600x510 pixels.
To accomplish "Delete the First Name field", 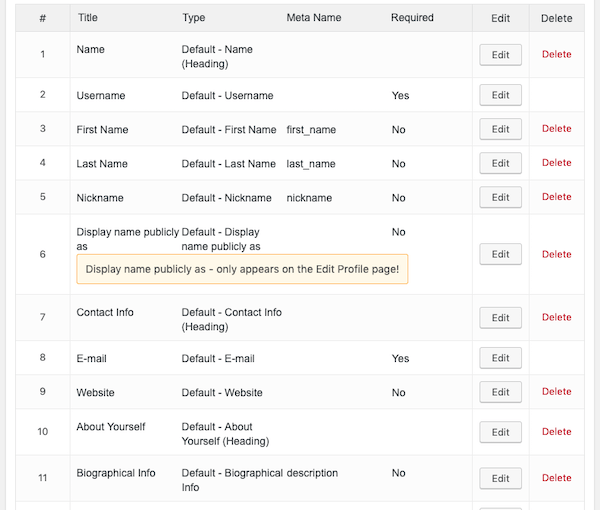I will point(556,129).
